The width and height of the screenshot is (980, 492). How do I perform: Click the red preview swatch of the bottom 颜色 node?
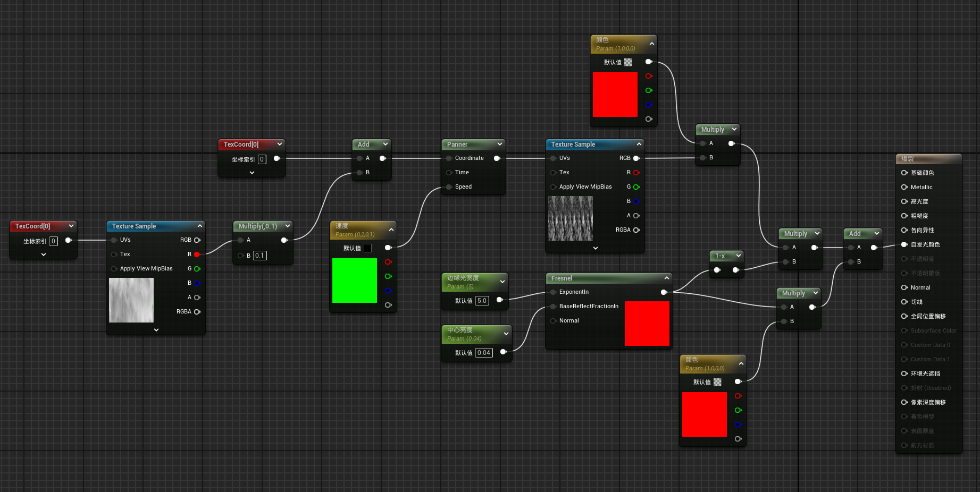point(705,414)
